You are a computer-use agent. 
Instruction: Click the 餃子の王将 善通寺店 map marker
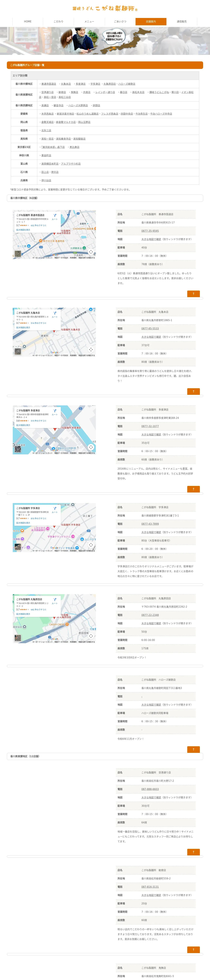click(40, 241)
